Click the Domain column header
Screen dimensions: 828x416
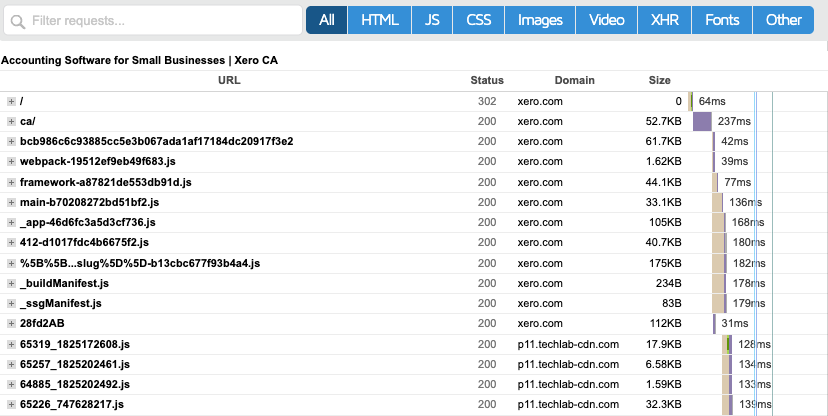click(x=575, y=80)
